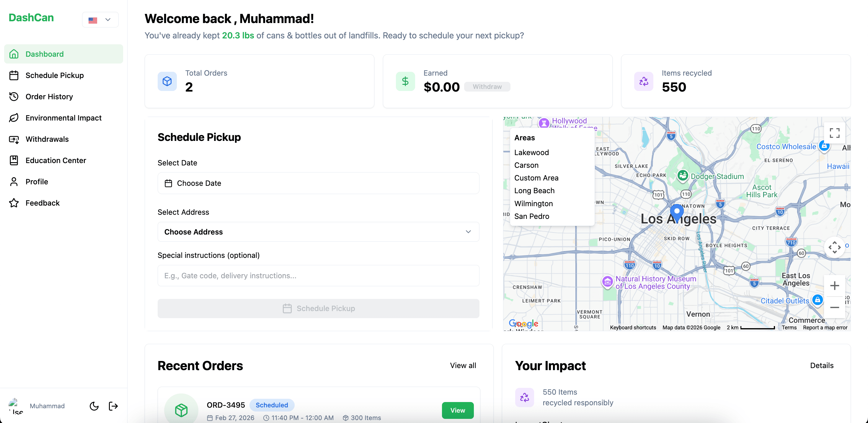
Task: Click the Dodger Stadium map marker
Action: [x=683, y=175]
